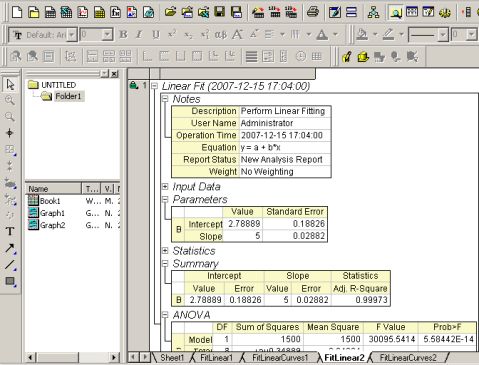This screenshot has height=365, width=479.
Task: Select the Line drawing tool
Action: (10, 265)
